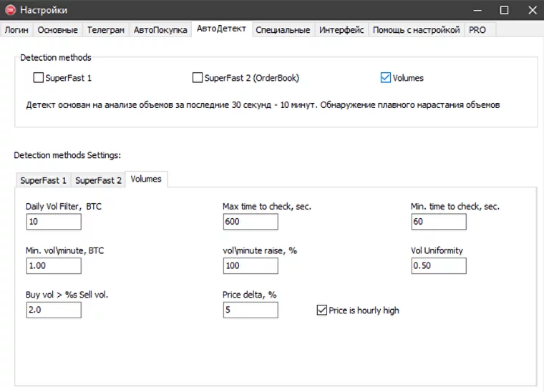Click the Price delta, % field
The image size is (544, 392).
pyautogui.click(x=251, y=310)
